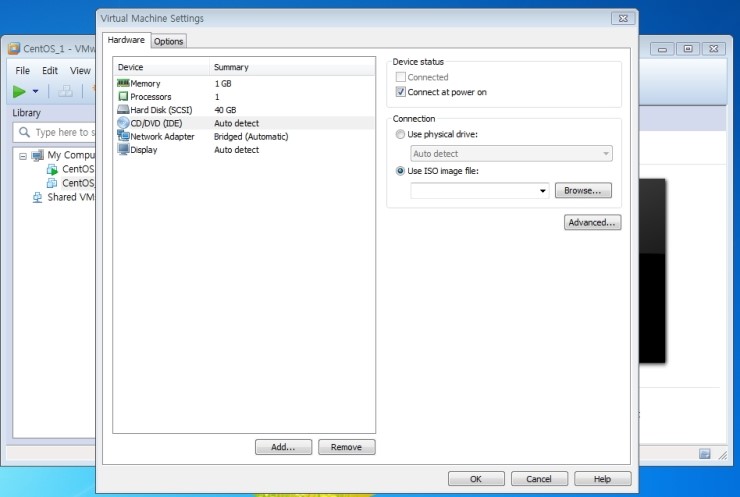Click the Help button
Screen dimensions: 740x497
tap(603, 479)
